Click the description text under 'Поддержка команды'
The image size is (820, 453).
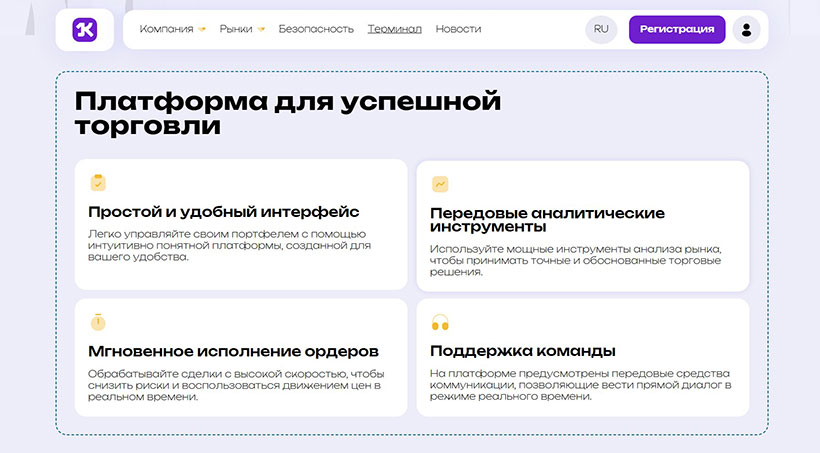point(580,385)
